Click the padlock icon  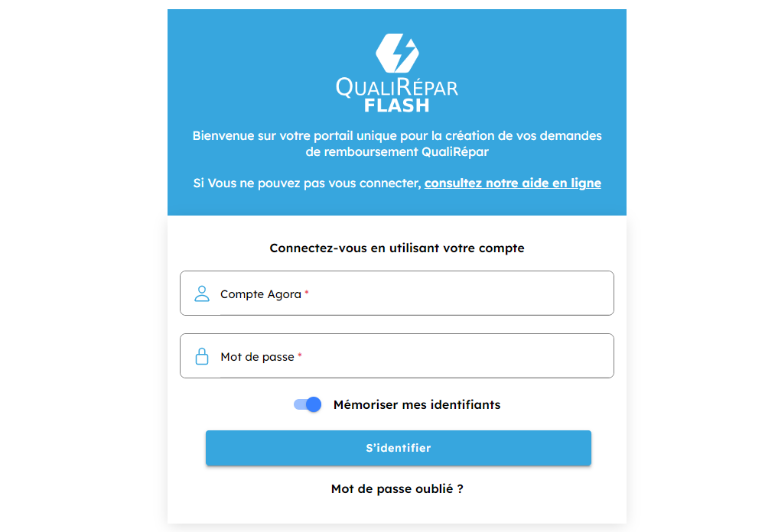click(202, 356)
